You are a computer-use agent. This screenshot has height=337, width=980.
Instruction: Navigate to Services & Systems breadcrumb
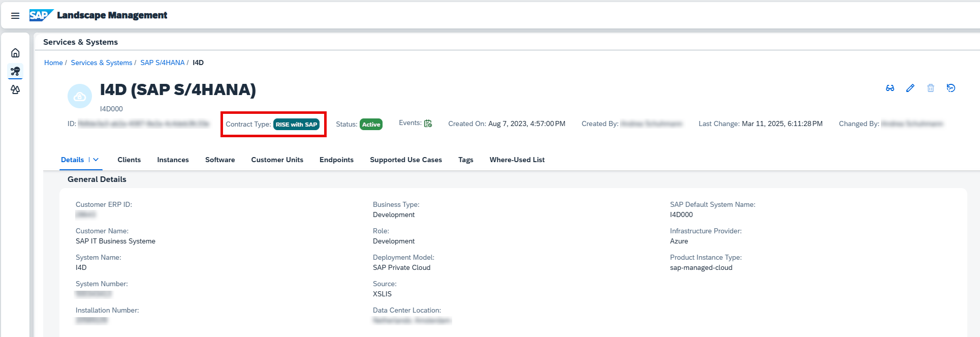[101, 63]
